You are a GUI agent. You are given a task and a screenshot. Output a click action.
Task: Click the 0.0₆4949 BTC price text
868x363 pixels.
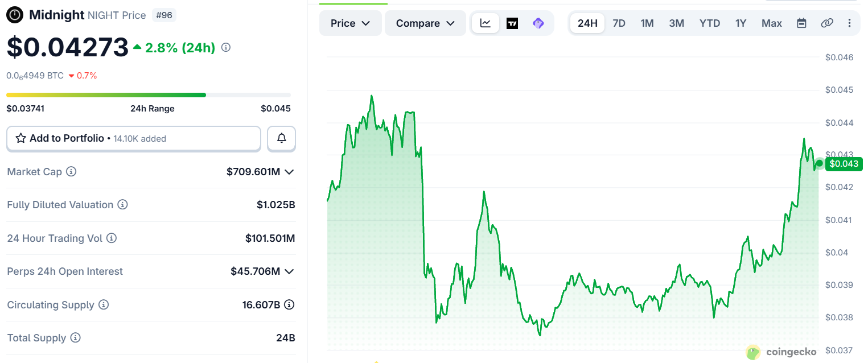(x=35, y=76)
